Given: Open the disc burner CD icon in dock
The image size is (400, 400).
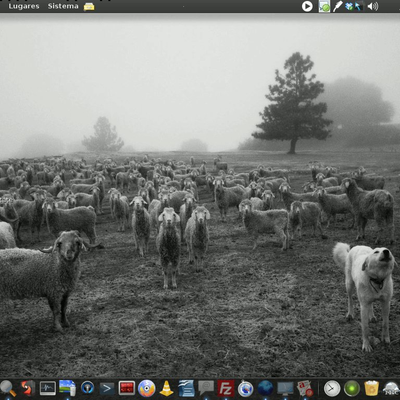Looking at the screenshot, I should [x=147, y=388].
